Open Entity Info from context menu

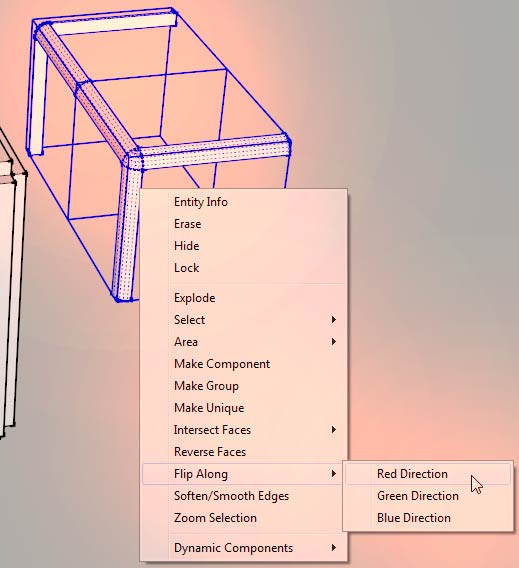[x=243, y=202]
